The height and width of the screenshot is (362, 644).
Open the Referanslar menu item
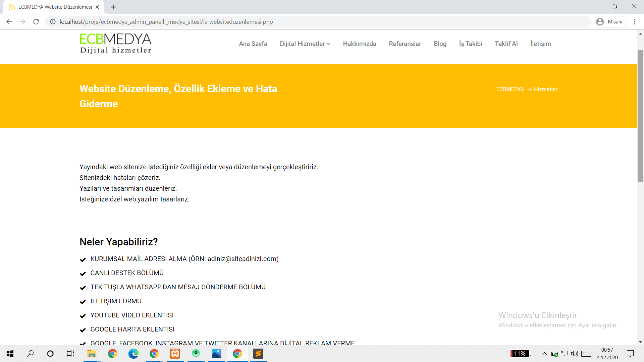(x=405, y=44)
